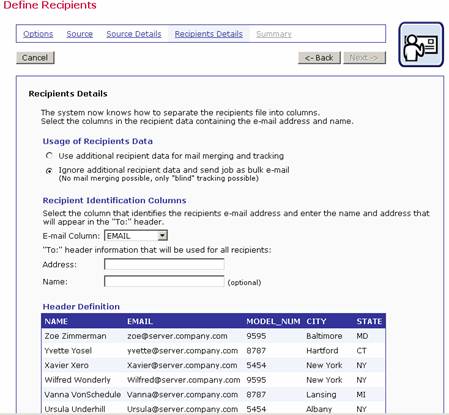Click the STATE column header
The image size is (449, 415).
[369, 321]
